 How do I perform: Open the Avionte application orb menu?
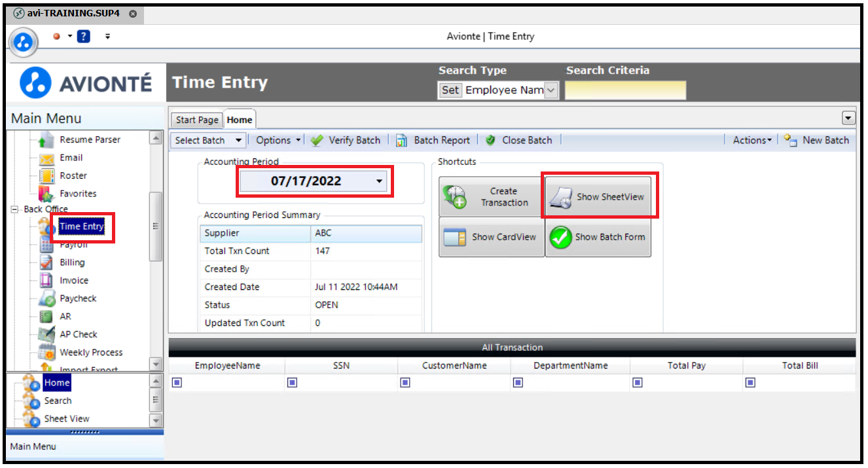24,43
